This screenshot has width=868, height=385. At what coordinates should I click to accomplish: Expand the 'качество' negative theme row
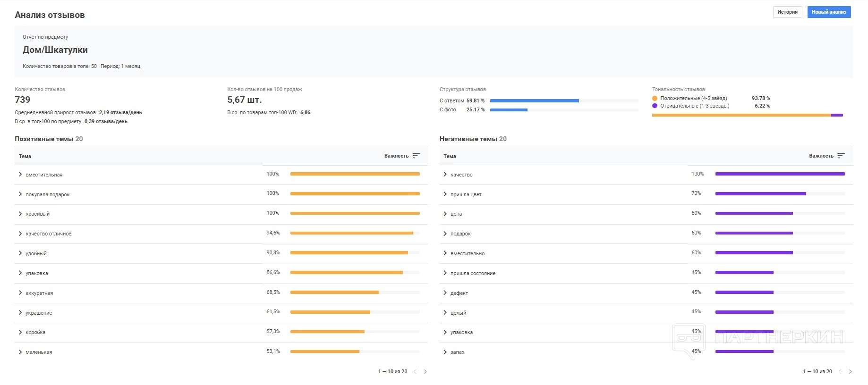click(x=445, y=175)
